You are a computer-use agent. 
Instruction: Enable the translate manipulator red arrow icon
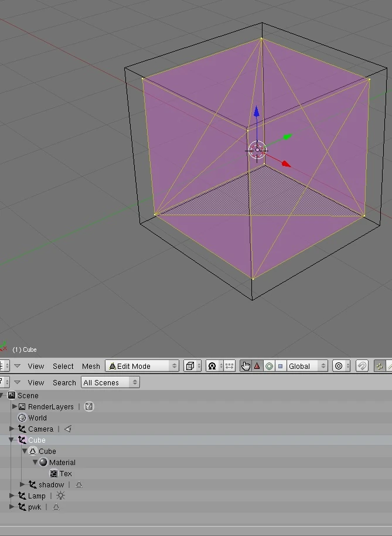pos(257,366)
